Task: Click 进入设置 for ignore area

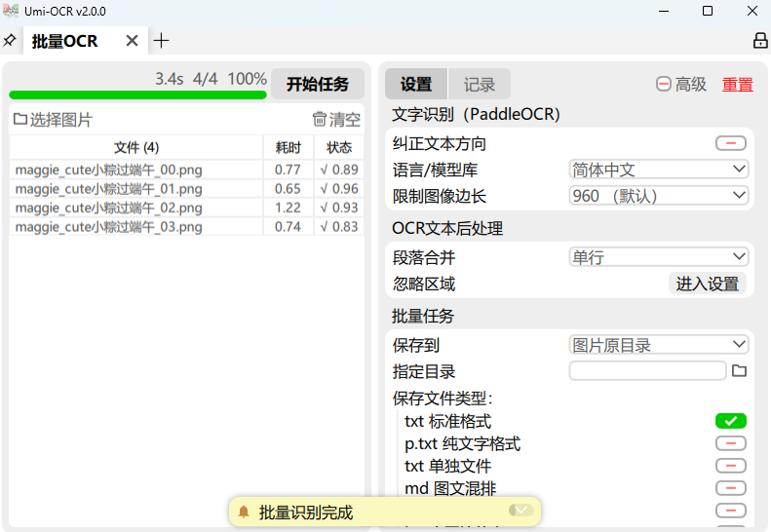Action: [x=707, y=284]
